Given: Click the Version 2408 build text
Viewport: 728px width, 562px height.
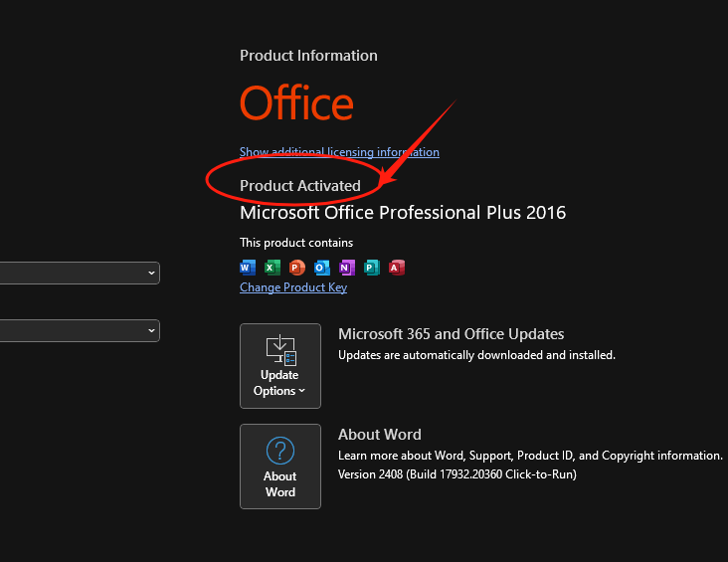Looking at the screenshot, I should point(457,474).
